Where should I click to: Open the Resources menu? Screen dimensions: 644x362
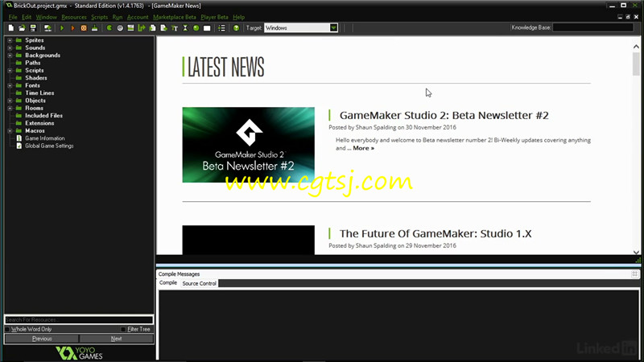(x=74, y=17)
